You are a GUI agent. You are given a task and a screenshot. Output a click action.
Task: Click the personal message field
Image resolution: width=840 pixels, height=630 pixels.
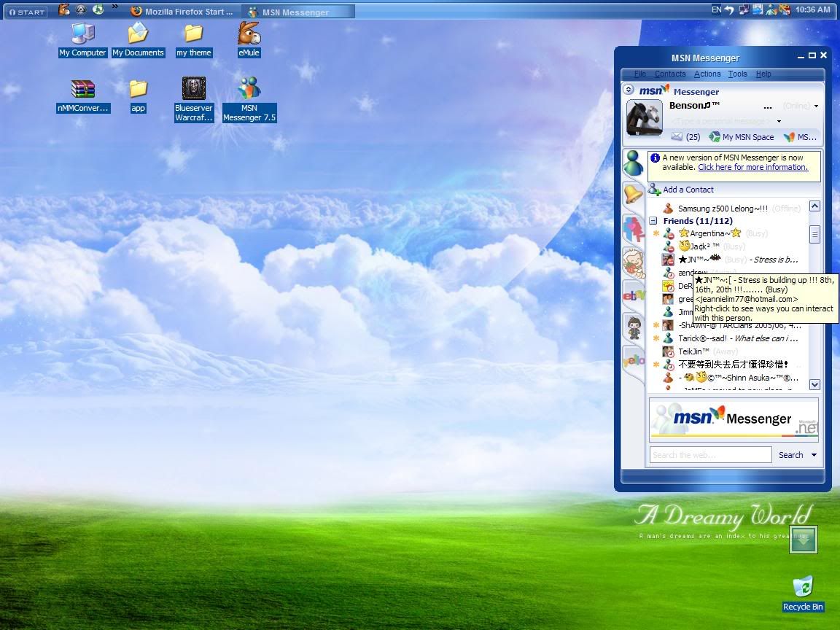(720, 121)
